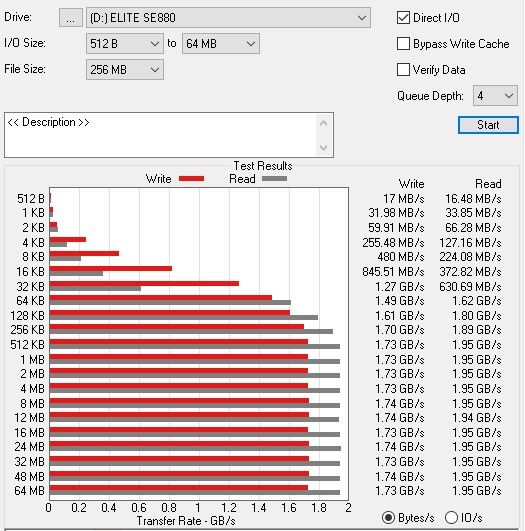Image resolution: width=525 pixels, height=531 pixels.
Task: Click the red Write legend swatch
Action: click(191, 179)
